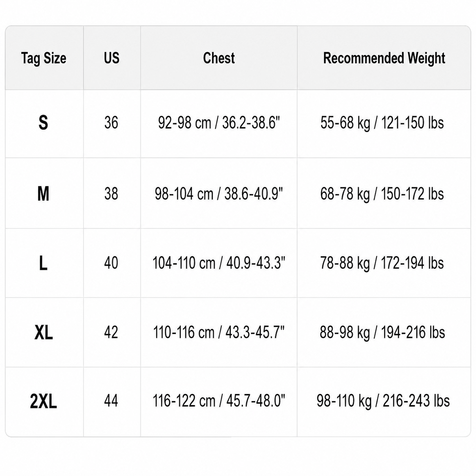
Task: Click the US size 38 cell
Action: tap(111, 194)
